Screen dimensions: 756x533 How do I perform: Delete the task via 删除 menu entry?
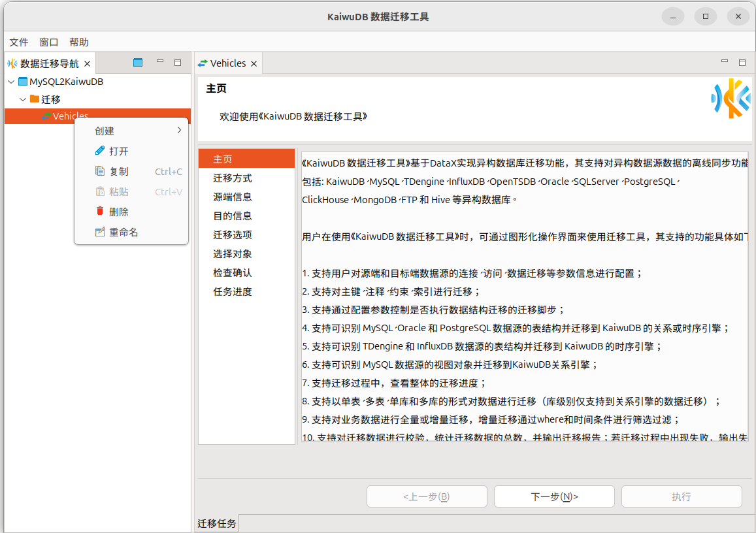click(119, 212)
